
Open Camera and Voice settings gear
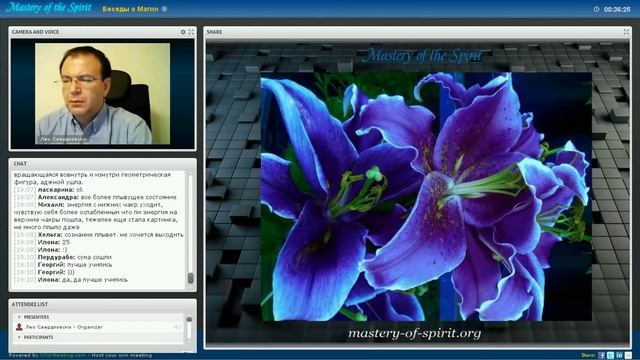click(183, 31)
